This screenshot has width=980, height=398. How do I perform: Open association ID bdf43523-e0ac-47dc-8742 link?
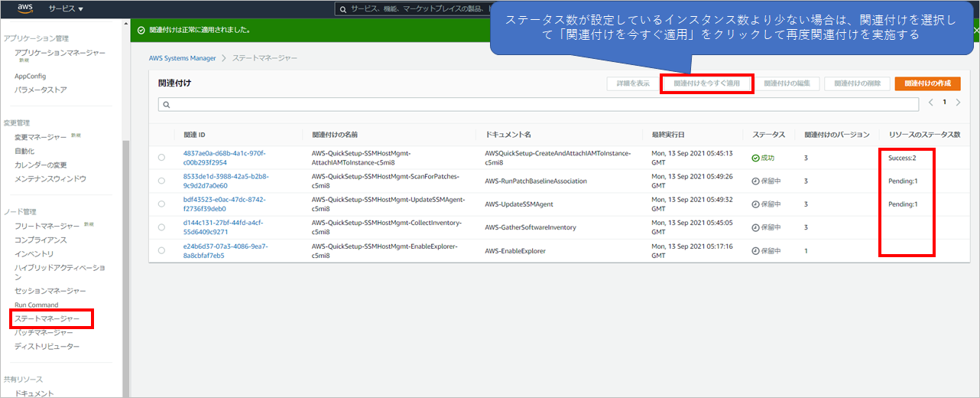(x=224, y=204)
